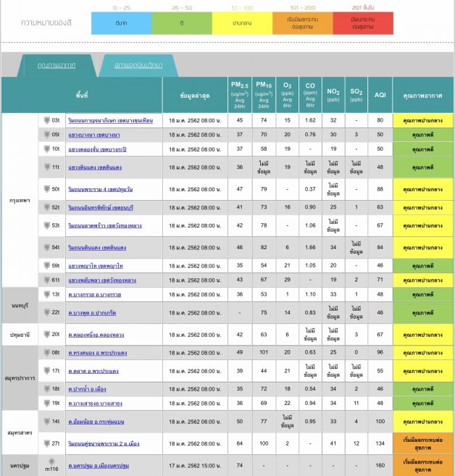Click the date 17 ม.ค. 2562 15:00 น.
Screen dimensions: 455x476
tap(195, 466)
